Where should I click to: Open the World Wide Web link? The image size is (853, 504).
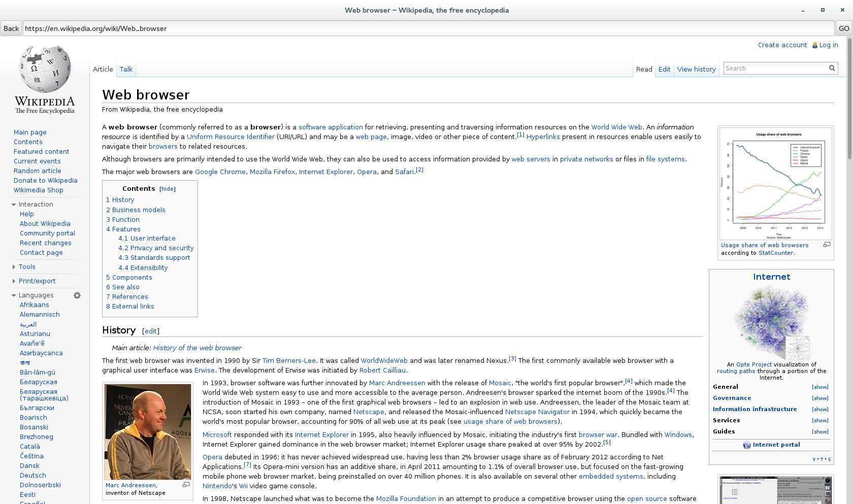point(616,127)
